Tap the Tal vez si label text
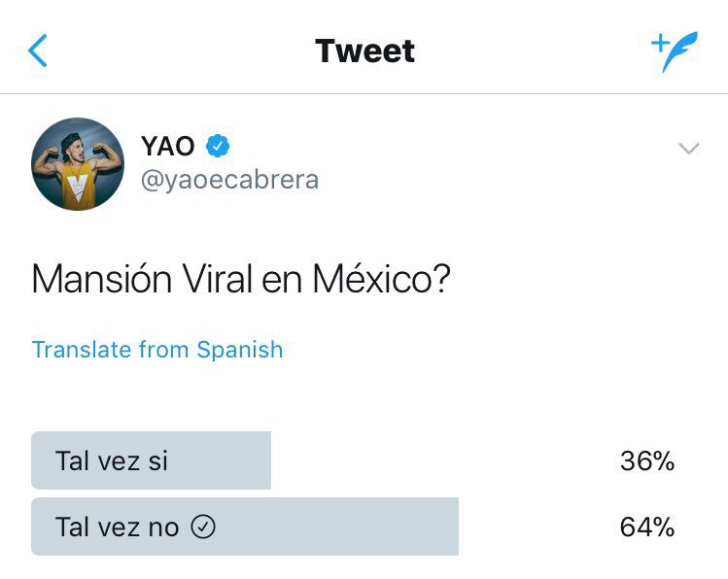Screen dimensions: 728x579 pyautogui.click(x=112, y=461)
